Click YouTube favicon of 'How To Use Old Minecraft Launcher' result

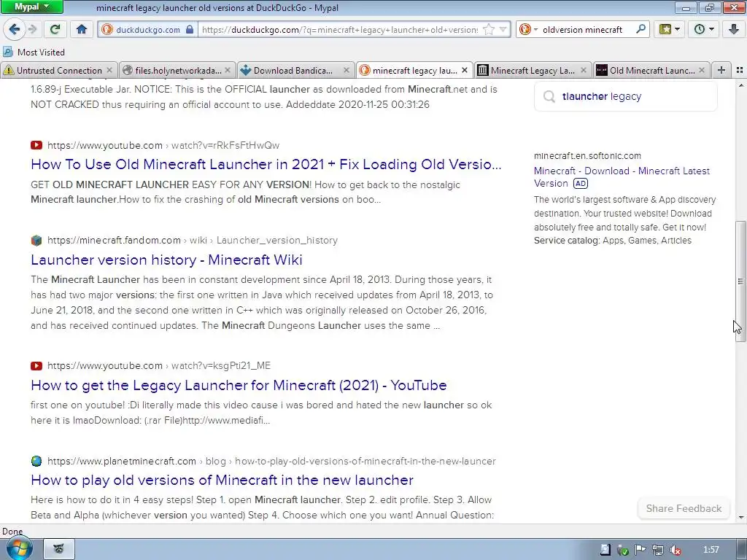[36, 145]
